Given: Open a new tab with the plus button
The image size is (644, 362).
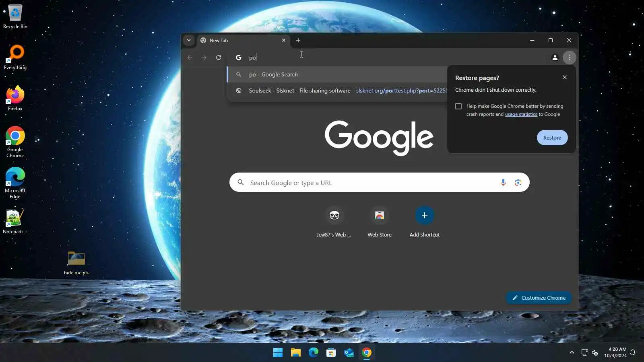Looking at the screenshot, I should 298,40.
